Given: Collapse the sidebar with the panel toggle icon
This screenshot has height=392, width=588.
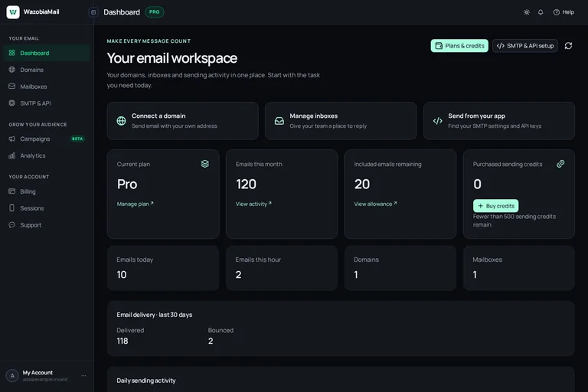Looking at the screenshot, I should point(93,12).
